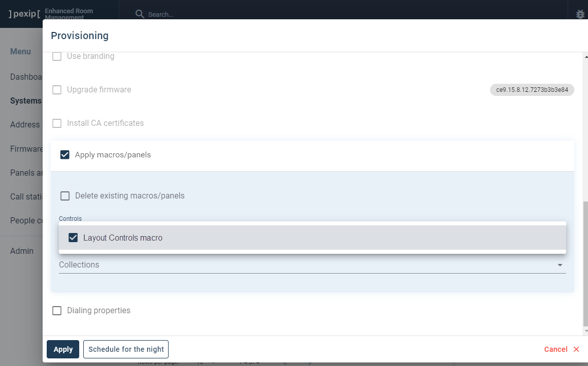588x366 pixels.
Task: Select Systems in the side menu
Action: [x=25, y=101]
